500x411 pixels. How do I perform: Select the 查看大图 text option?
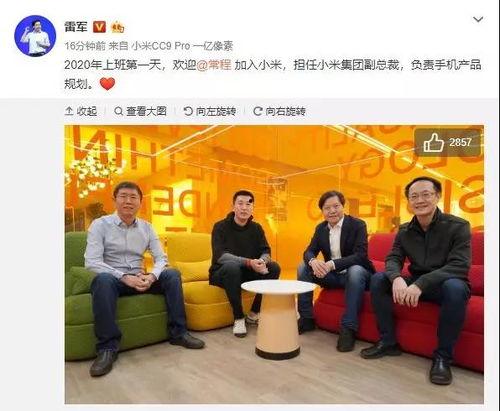tap(146, 111)
